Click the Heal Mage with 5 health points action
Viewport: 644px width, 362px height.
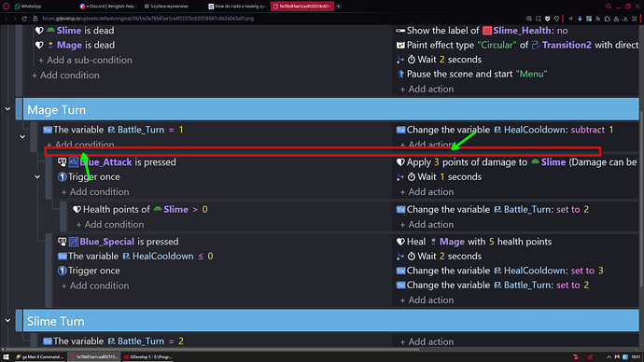[474, 242]
